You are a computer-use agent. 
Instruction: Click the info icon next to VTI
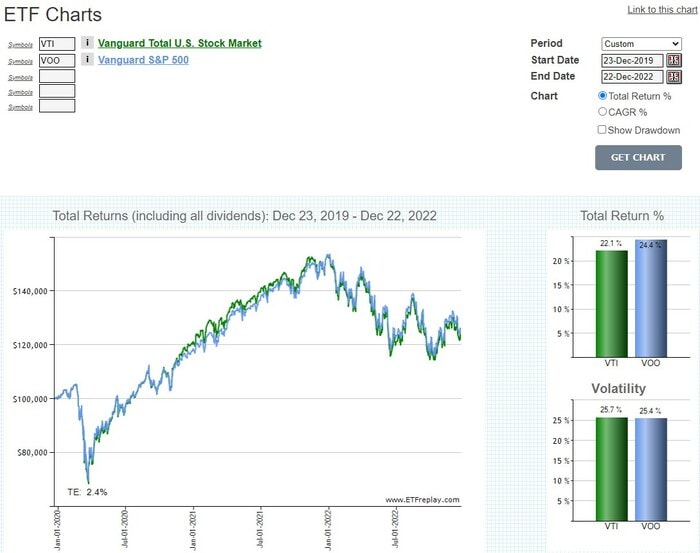click(87, 43)
